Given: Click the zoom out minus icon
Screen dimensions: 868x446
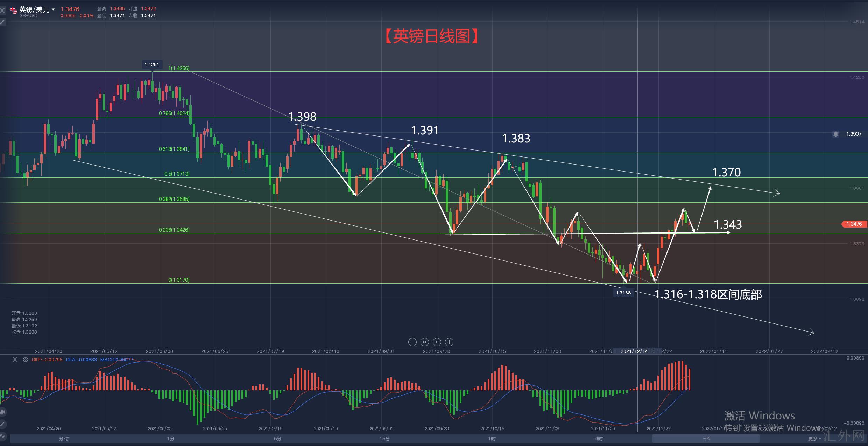Looking at the screenshot, I should [412, 342].
